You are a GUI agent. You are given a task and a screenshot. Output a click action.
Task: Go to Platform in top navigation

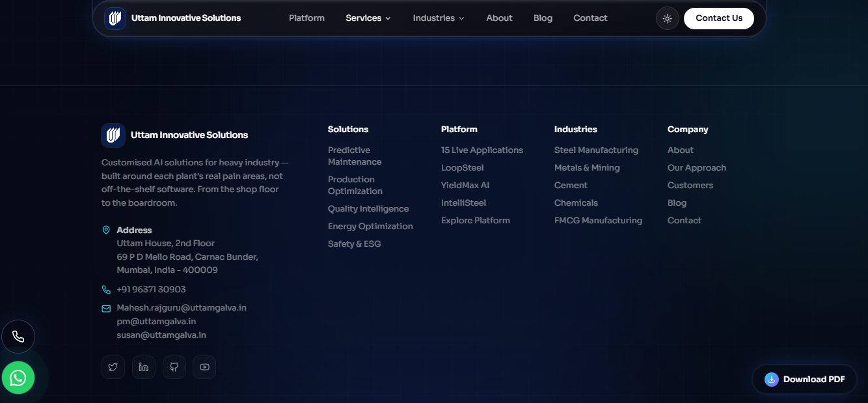pos(306,18)
